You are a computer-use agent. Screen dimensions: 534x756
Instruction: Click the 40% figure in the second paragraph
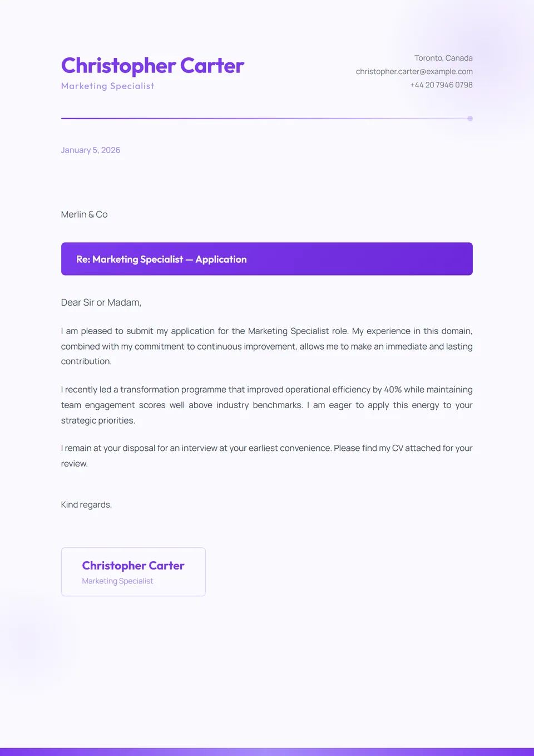pyautogui.click(x=393, y=390)
